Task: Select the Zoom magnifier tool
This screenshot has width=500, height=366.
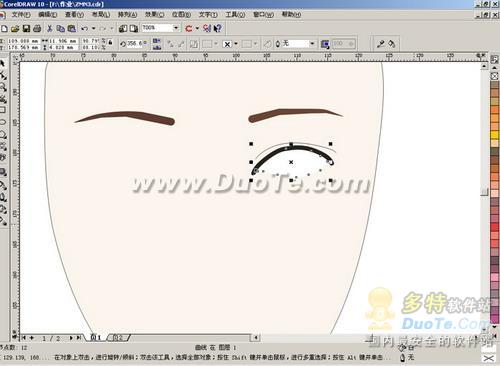Action: click(3, 87)
